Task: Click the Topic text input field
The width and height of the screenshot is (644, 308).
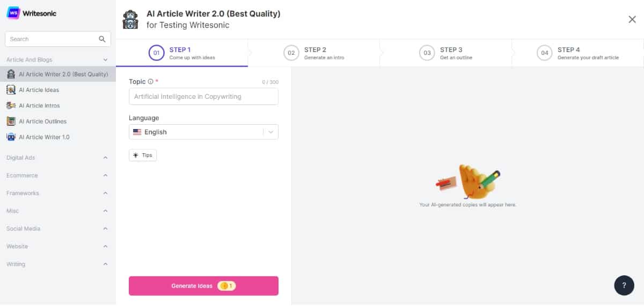Action: click(203, 97)
